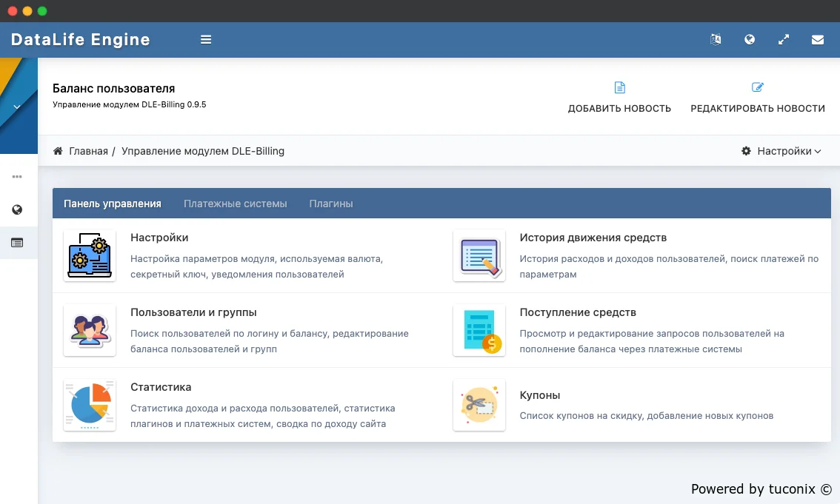Open the Настройки laptop-with-gears icon
840x504 pixels.
90,256
